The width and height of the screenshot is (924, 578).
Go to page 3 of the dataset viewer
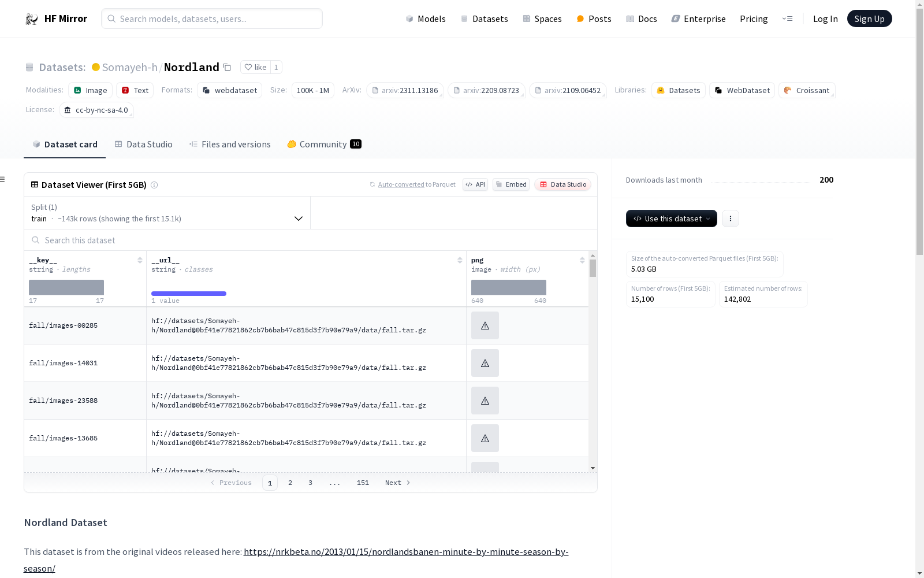click(310, 483)
